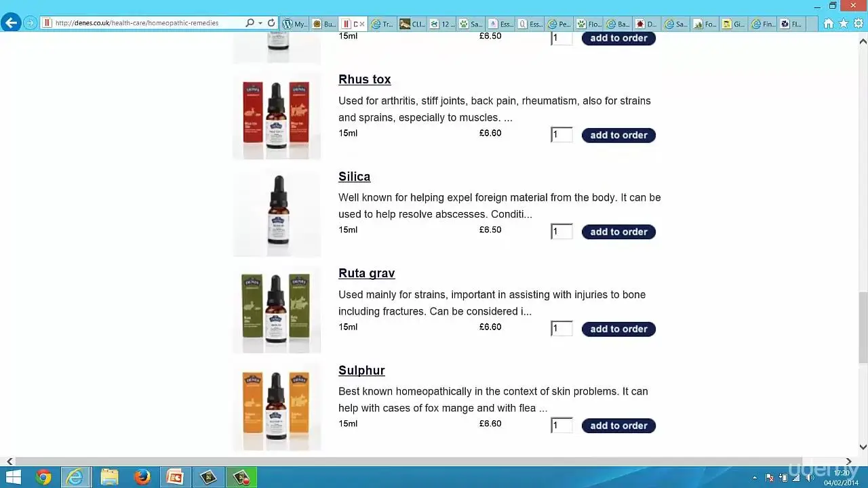Add Rhus tox to order
Image resolution: width=868 pixels, height=488 pixels.
(x=618, y=135)
